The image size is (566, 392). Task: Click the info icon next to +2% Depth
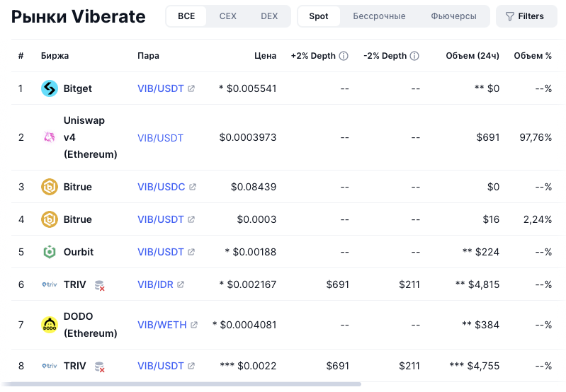pos(344,56)
